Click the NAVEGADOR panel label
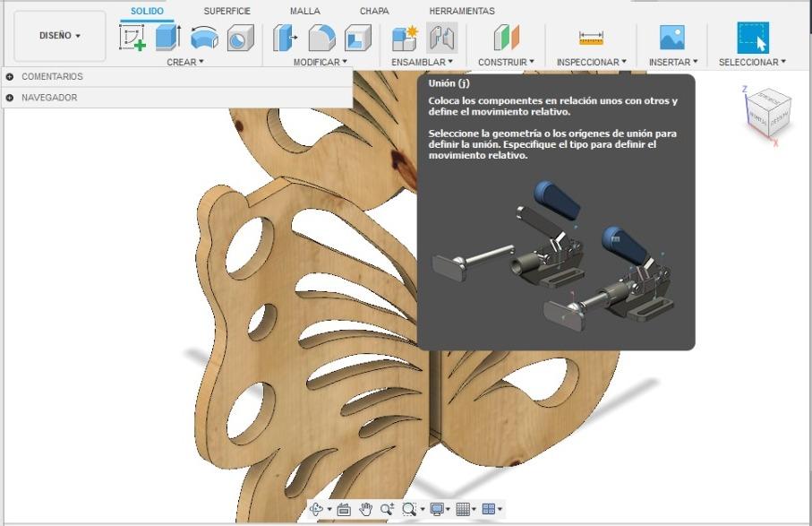The height and width of the screenshot is (526, 812). (49, 98)
